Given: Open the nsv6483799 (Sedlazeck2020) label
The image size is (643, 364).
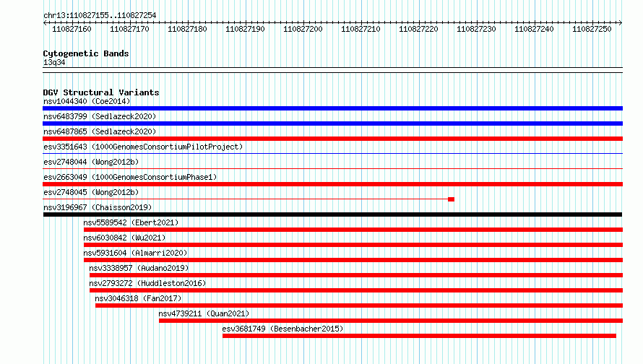Looking at the screenshot, I should [100, 116].
